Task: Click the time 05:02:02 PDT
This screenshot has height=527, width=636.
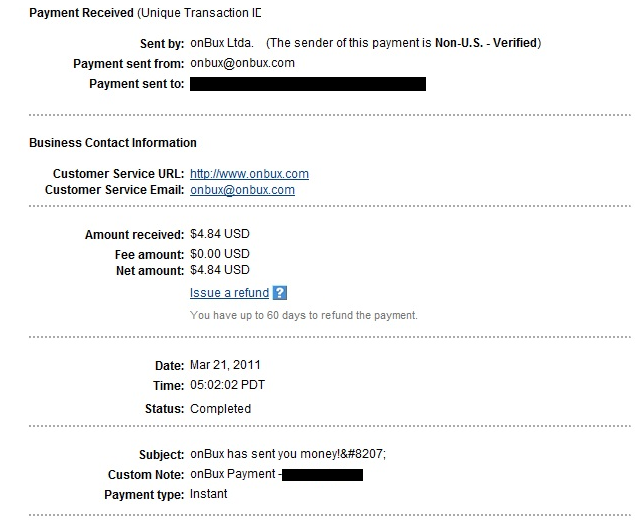Action: 227,385
